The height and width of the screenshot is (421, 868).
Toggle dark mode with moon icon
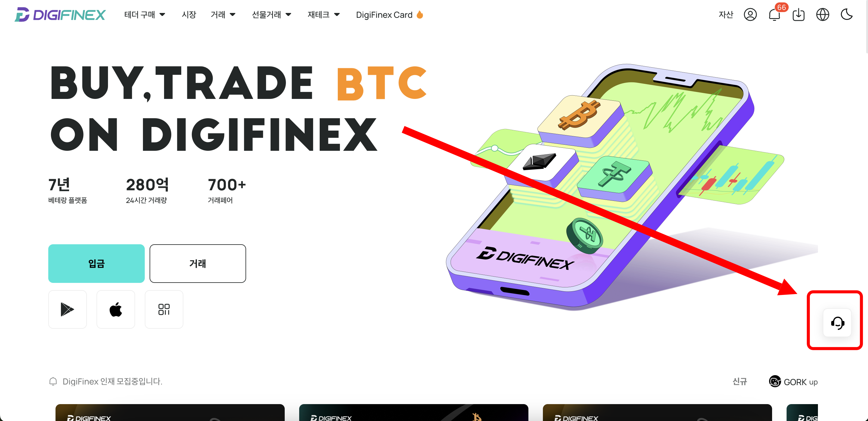tap(846, 15)
